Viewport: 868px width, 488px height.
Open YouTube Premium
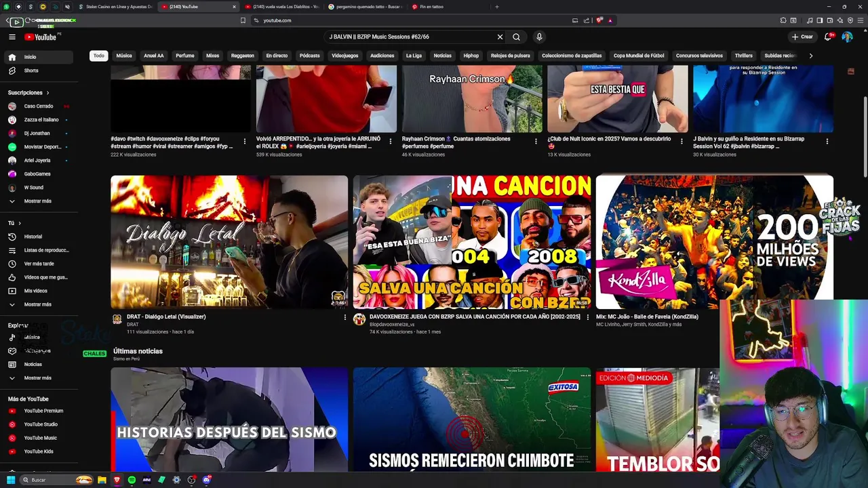point(39,411)
